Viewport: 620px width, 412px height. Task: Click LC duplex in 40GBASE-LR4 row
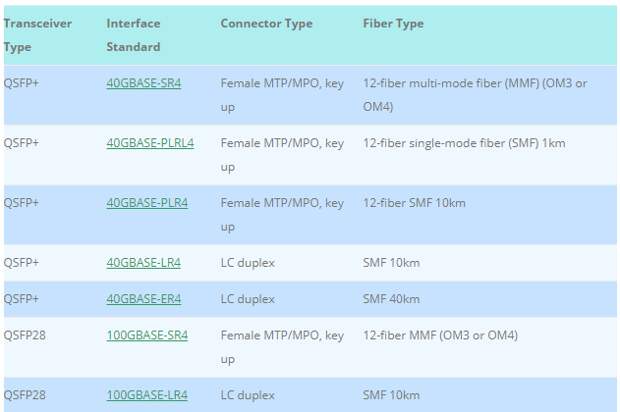coord(248,263)
